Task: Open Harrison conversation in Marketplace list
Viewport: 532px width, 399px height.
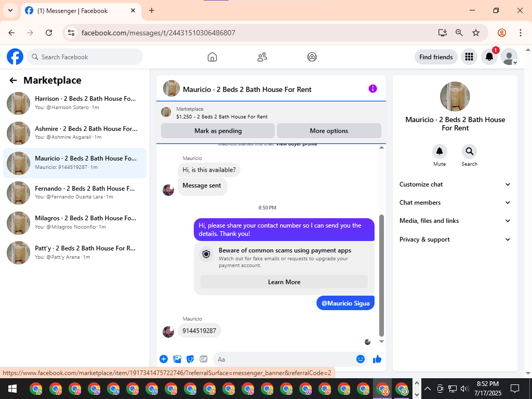Action: point(75,103)
